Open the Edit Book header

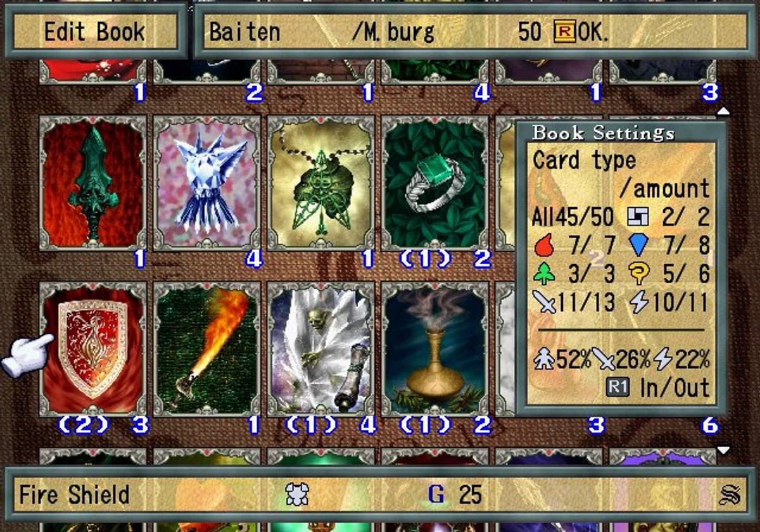pos(94,31)
